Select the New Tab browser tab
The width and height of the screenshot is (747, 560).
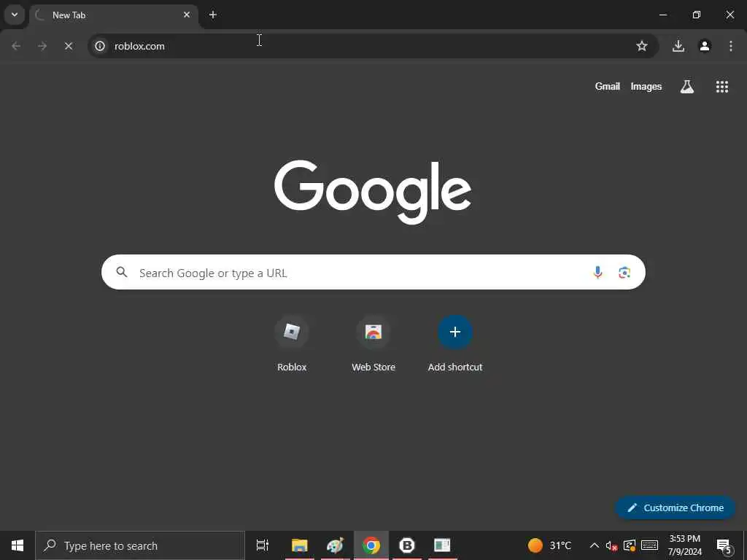coord(113,15)
